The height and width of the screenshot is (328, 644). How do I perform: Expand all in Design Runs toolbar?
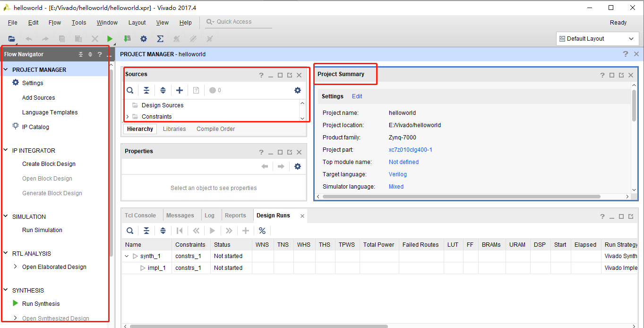click(163, 231)
